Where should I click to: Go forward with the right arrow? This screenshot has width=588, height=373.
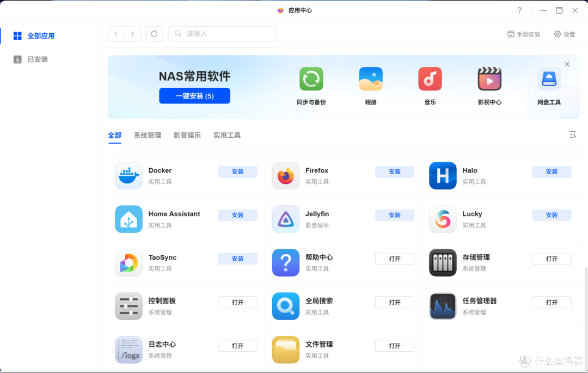(132, 34)
